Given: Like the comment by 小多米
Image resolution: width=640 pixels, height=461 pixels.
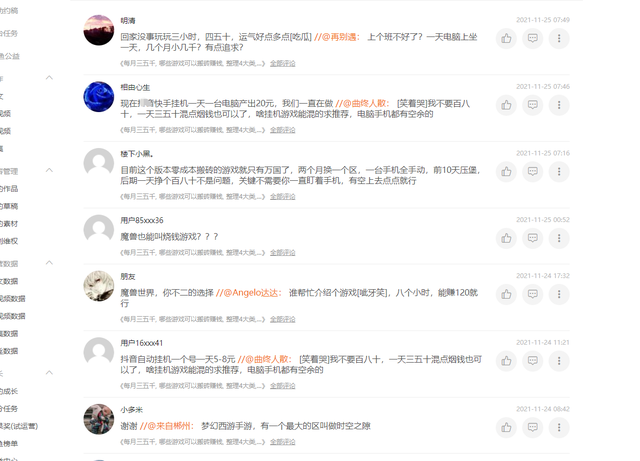Looking at the screenshot, I should point(506,428).
